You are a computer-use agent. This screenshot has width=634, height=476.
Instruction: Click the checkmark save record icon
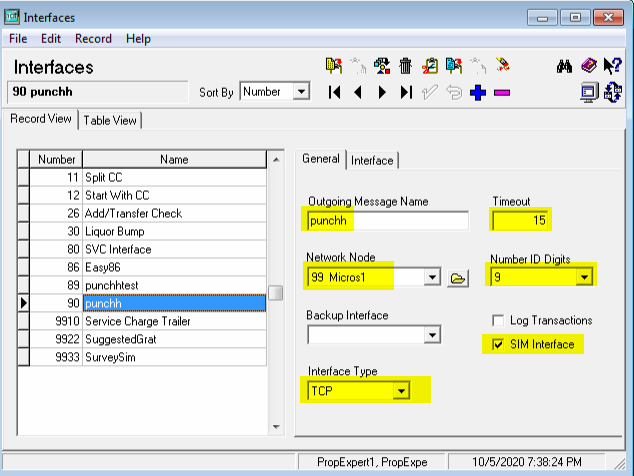(x=429, y=93)
